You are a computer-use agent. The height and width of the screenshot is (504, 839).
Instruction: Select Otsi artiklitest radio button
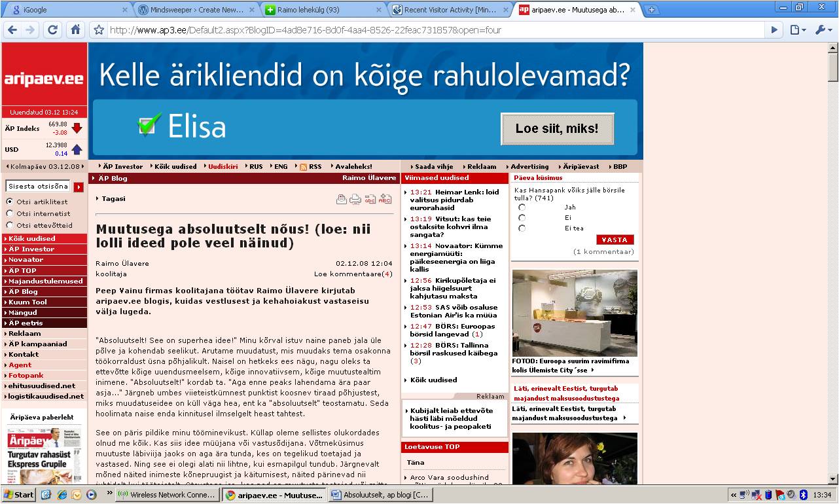[x=9, y=202]
